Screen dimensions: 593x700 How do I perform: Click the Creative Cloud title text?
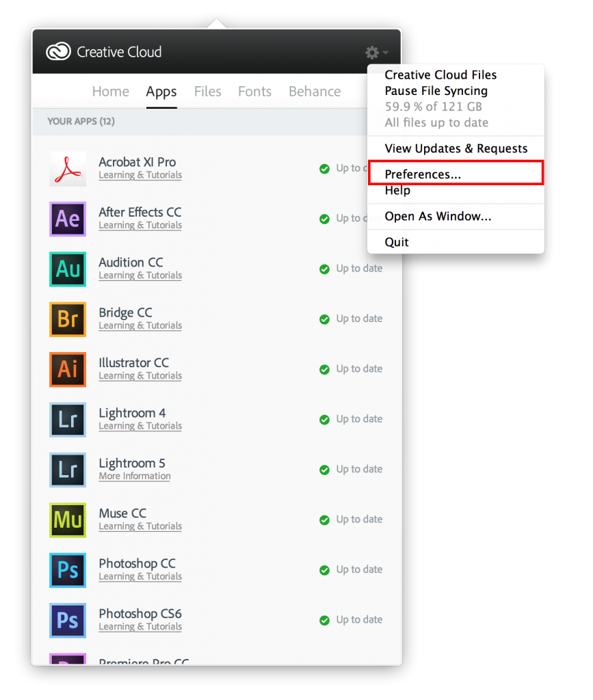click(119, 52)
